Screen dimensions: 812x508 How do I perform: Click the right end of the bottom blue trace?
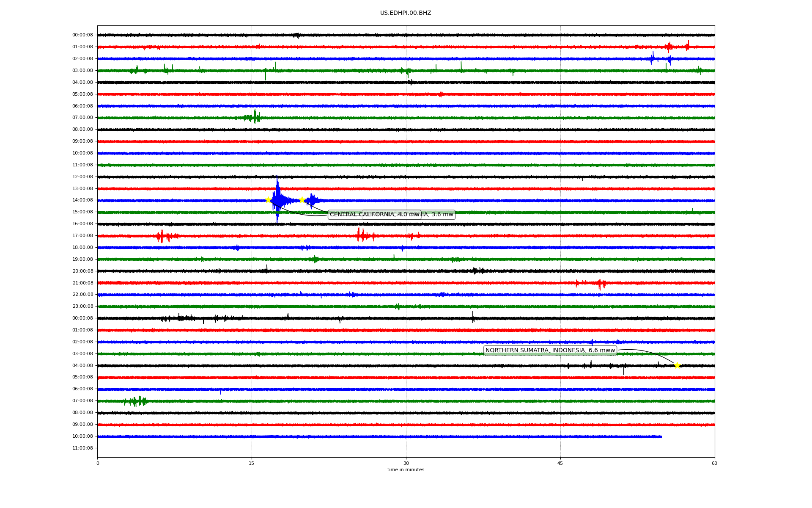[661, 436]
